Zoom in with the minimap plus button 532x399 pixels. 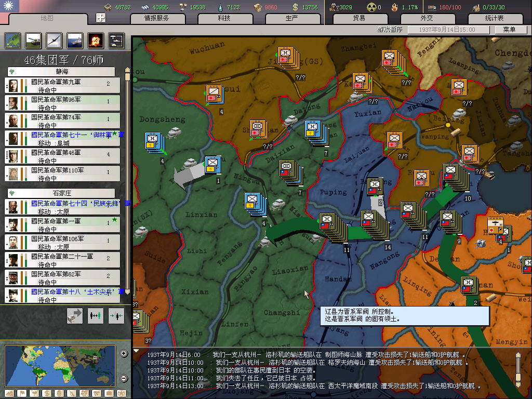coord(124,354)
